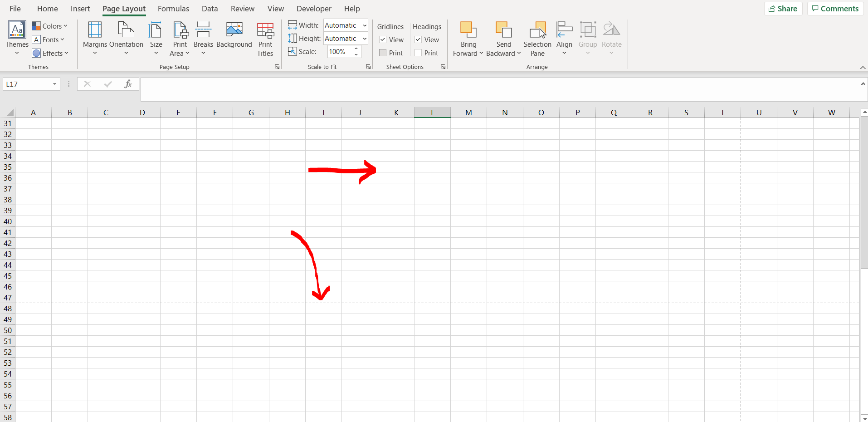Enable printing of gridlines
The height and width of the screenshot is (422, 868).
point(382,53)
